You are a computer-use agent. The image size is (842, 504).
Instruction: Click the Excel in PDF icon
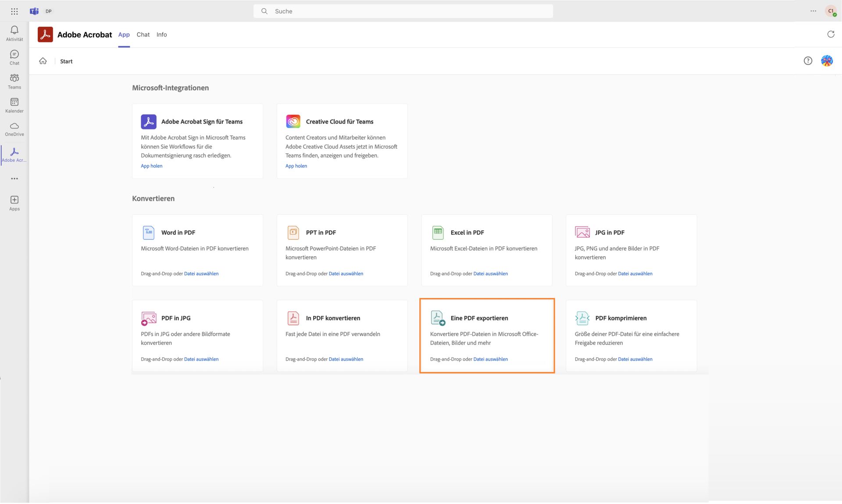click(438, 232)
